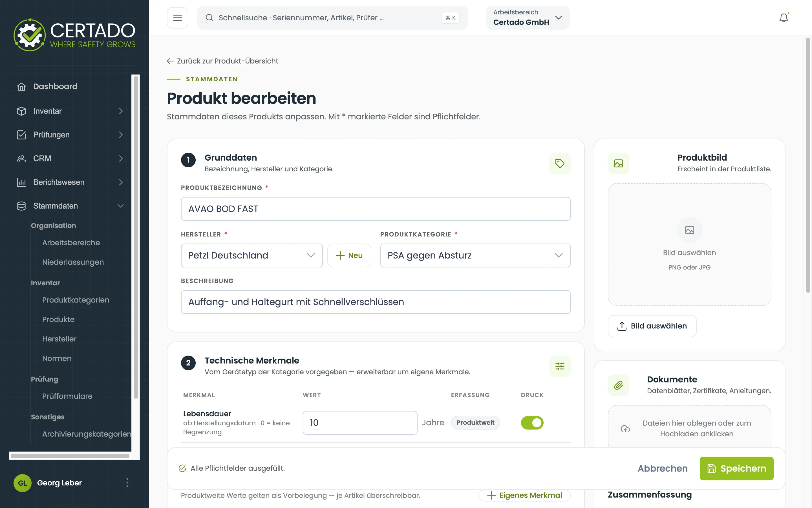Expand the Prüfungen sidebar chevron

121,135
